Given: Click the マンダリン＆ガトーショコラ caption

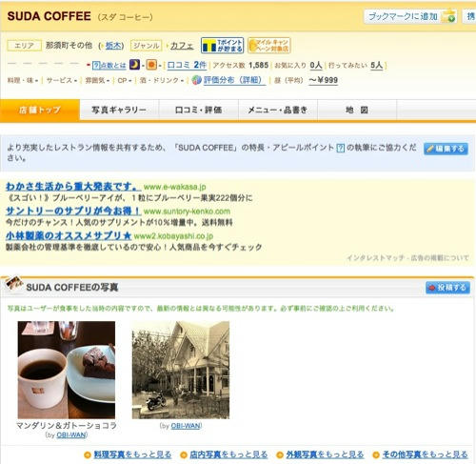Looking at the screenshot, I should point(67,426).
